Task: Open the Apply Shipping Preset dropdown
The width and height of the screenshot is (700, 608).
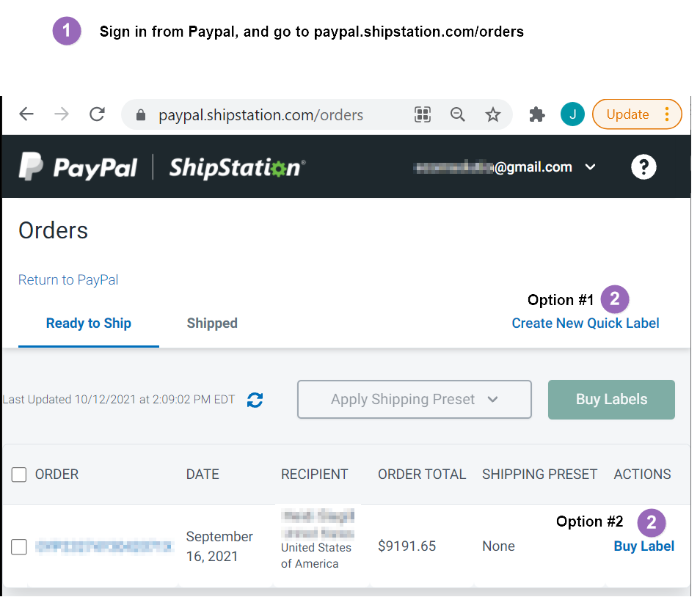Action: (x=415, y=399)
